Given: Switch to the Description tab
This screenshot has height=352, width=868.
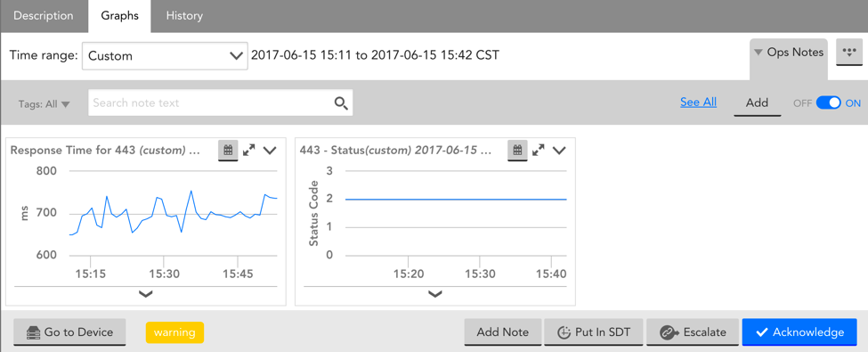Looking at the screenshot, I should (x=44, y=16).
